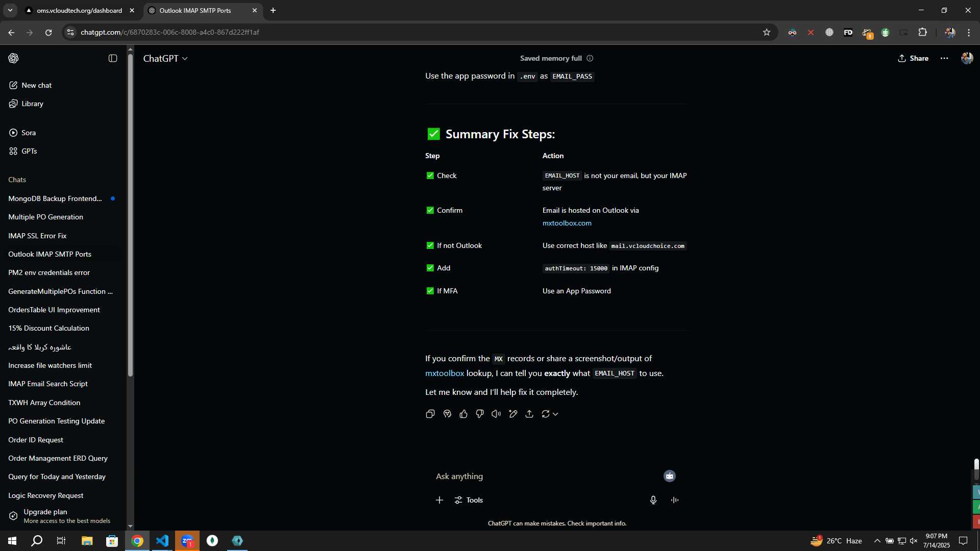Follow the mxtoolbox.com link in table
The height and width of the screenshot is (551, 980).
567,223
